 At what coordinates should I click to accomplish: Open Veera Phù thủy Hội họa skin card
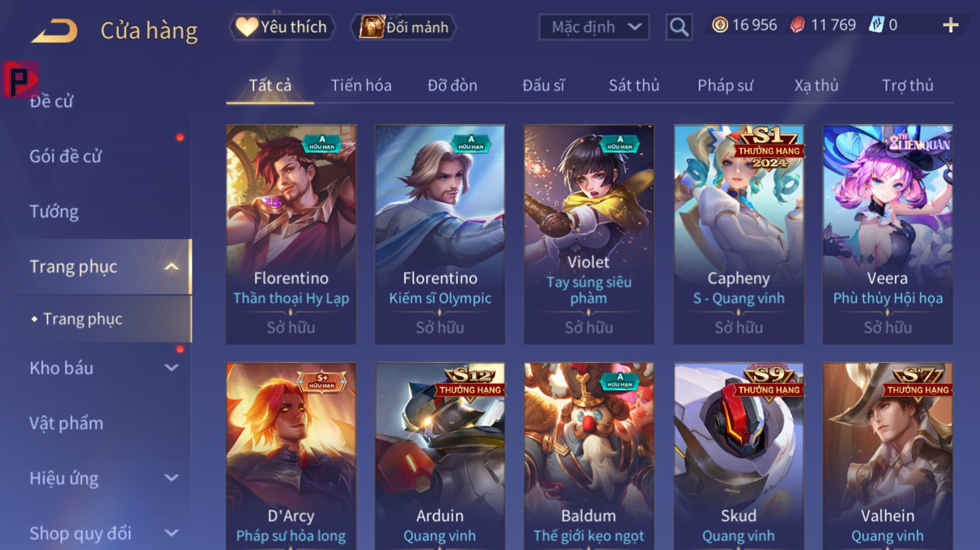(888, 234)
